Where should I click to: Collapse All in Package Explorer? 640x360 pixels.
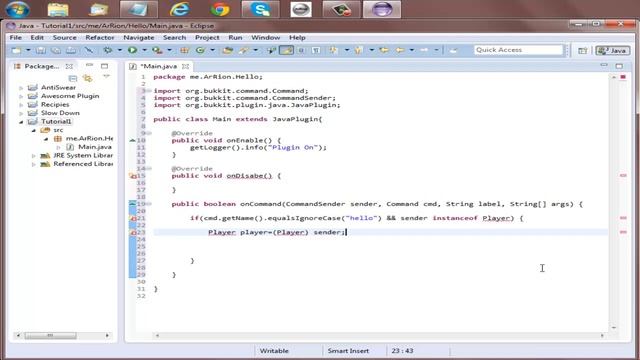pyautogui.click(x=73, y=78)
